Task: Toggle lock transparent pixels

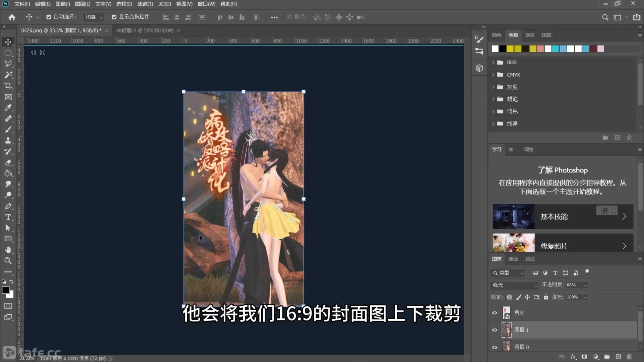Action: (x=509, y=297)
